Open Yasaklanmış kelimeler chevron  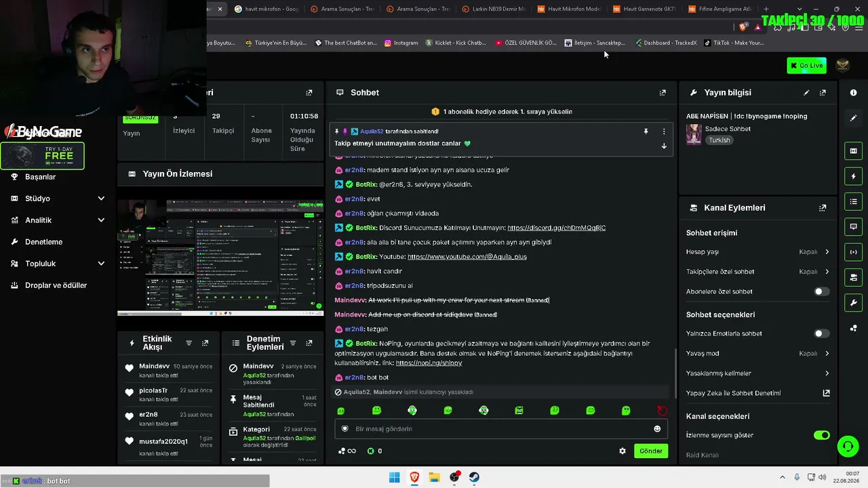827,373
